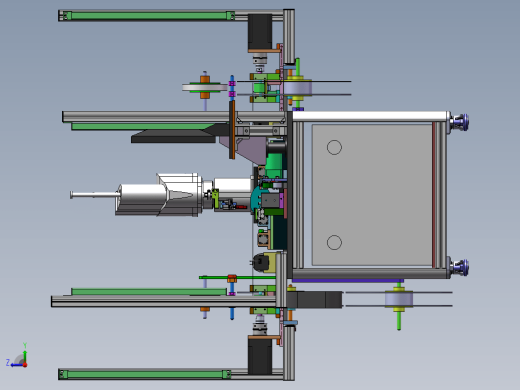Select the bright green block above teal part
The width and height of the screenshot is (520, 390).
pyautogui.click(x=274, y=165)
